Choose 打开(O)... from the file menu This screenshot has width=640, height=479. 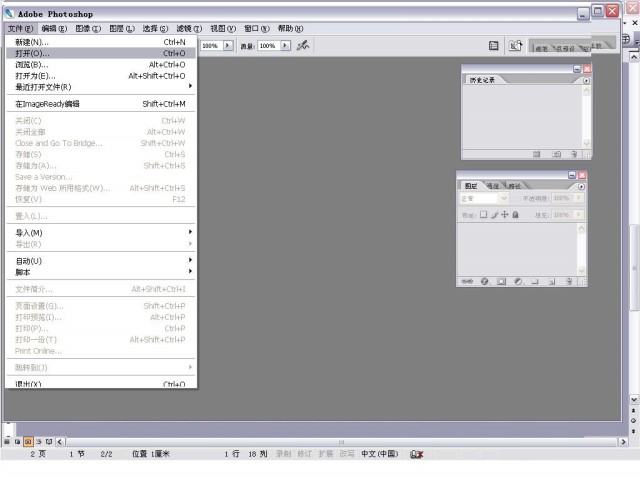(101, 53)
